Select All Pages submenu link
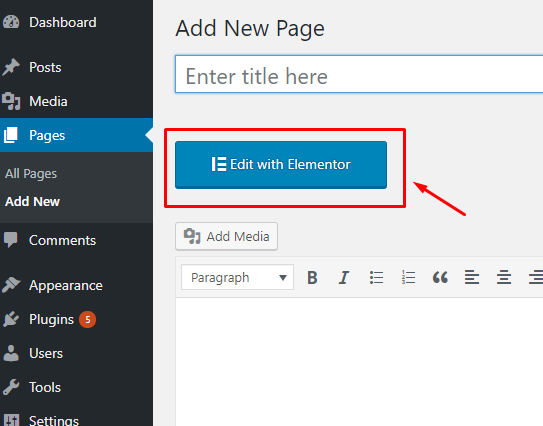Image resolution: width=543 pixels, height=426 pixels. pyautogui.click(x=31, y=174)
